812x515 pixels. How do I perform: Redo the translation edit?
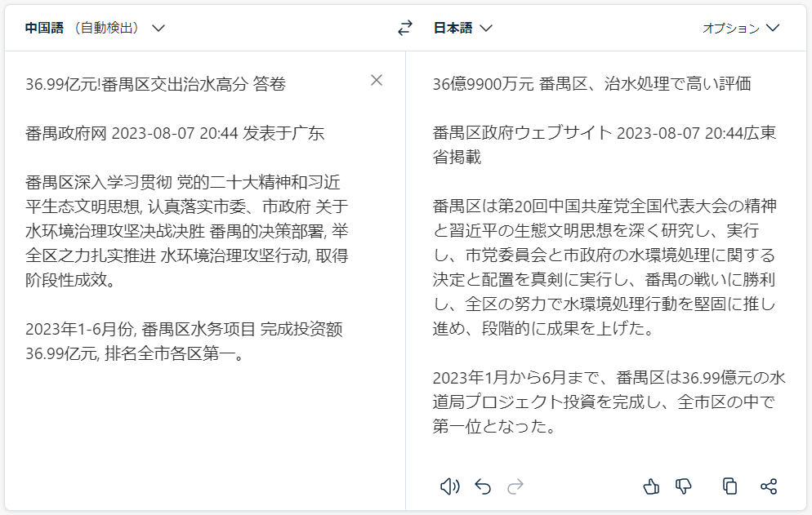tap(515, 486)
